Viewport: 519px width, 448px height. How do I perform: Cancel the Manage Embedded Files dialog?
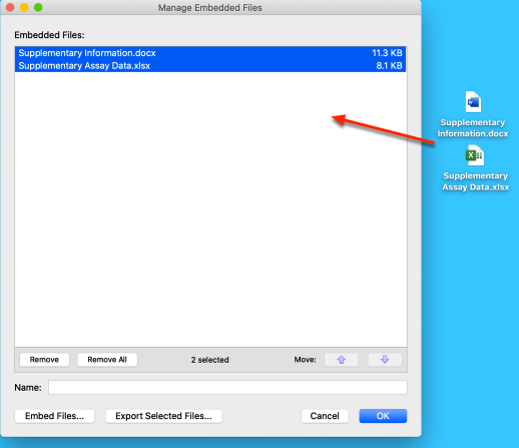tap(325, 416)
